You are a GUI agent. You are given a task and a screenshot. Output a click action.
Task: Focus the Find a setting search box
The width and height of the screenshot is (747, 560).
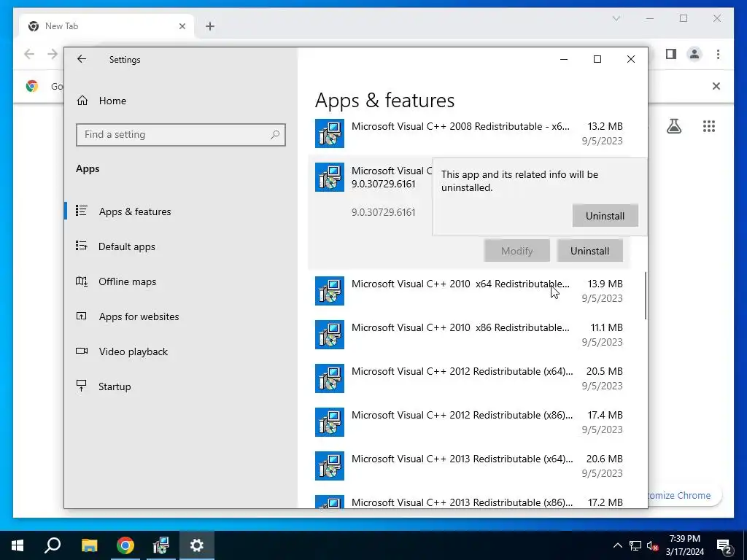click(x=181, y=135)
